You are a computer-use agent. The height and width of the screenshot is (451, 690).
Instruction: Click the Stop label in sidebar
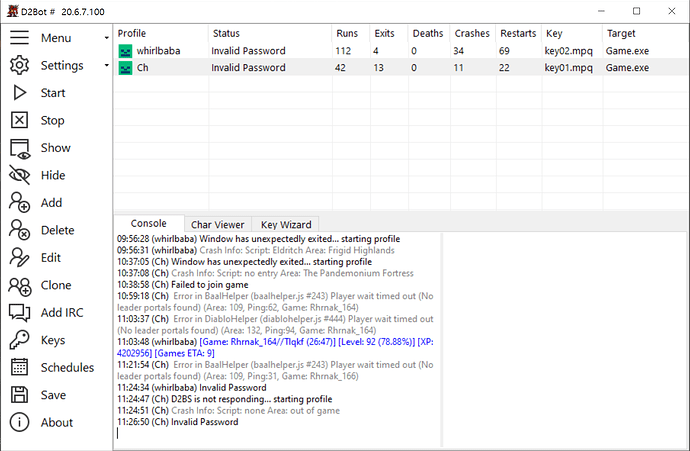pos(52,120)
